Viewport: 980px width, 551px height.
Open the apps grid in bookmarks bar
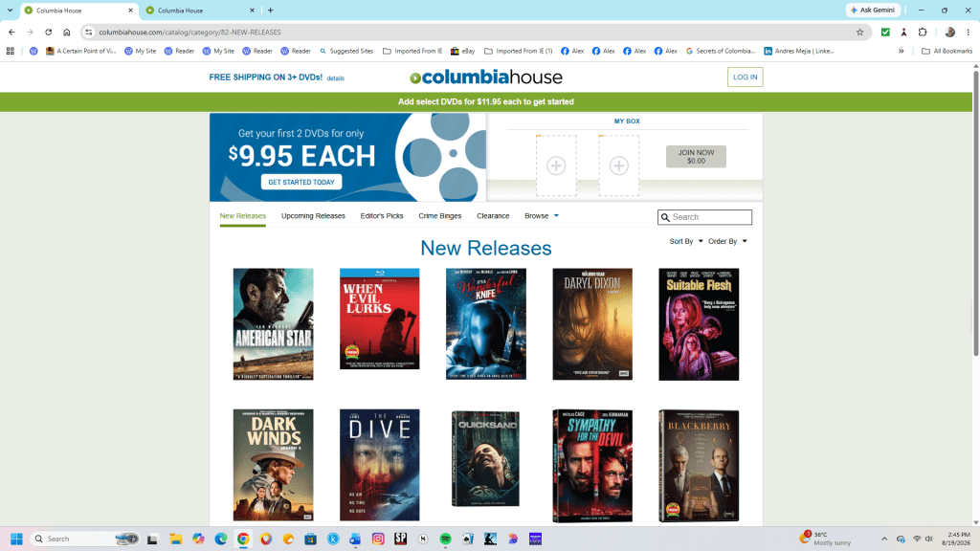point(10,51)
